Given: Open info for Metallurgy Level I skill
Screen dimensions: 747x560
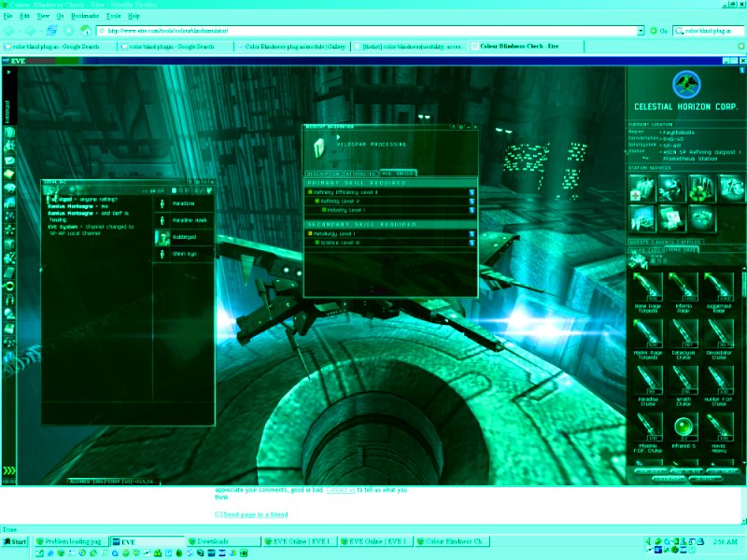Looking at the screenshot, I should (x=472, y=234).
